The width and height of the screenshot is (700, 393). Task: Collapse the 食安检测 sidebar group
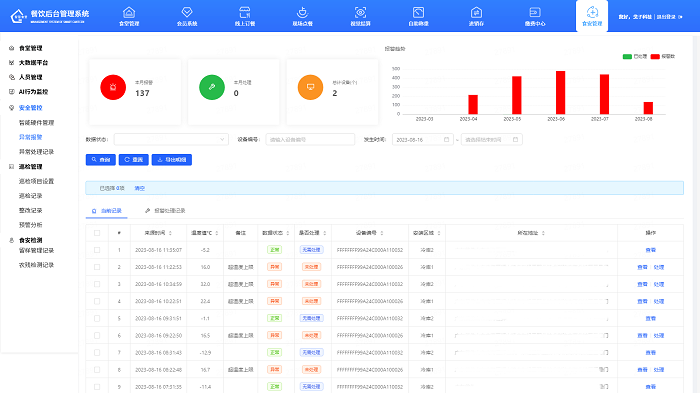coord(30,240)
